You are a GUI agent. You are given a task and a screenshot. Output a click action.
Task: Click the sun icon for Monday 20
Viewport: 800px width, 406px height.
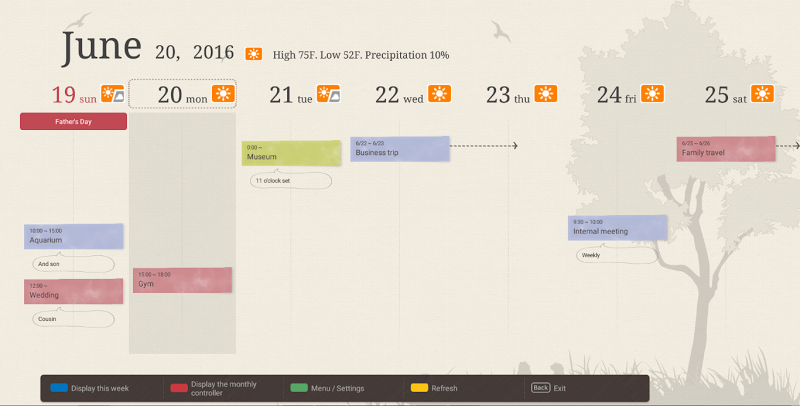click(x=222, y=95)
